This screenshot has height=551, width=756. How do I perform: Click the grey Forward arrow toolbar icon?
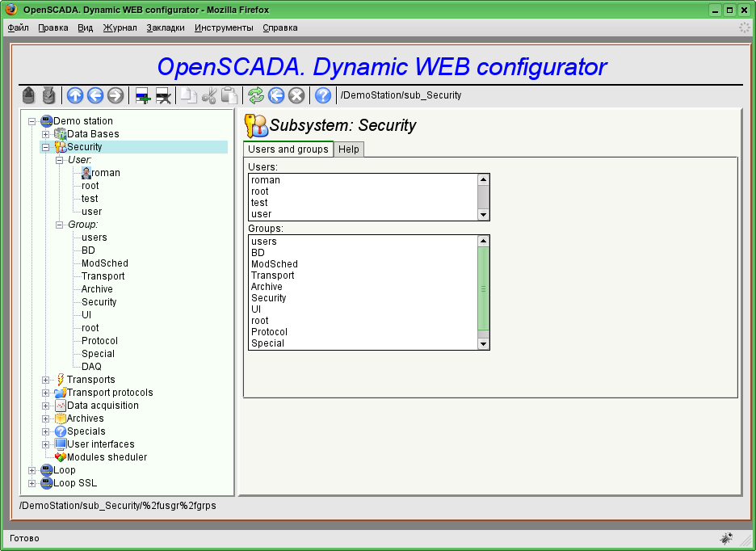click(115, 95)
